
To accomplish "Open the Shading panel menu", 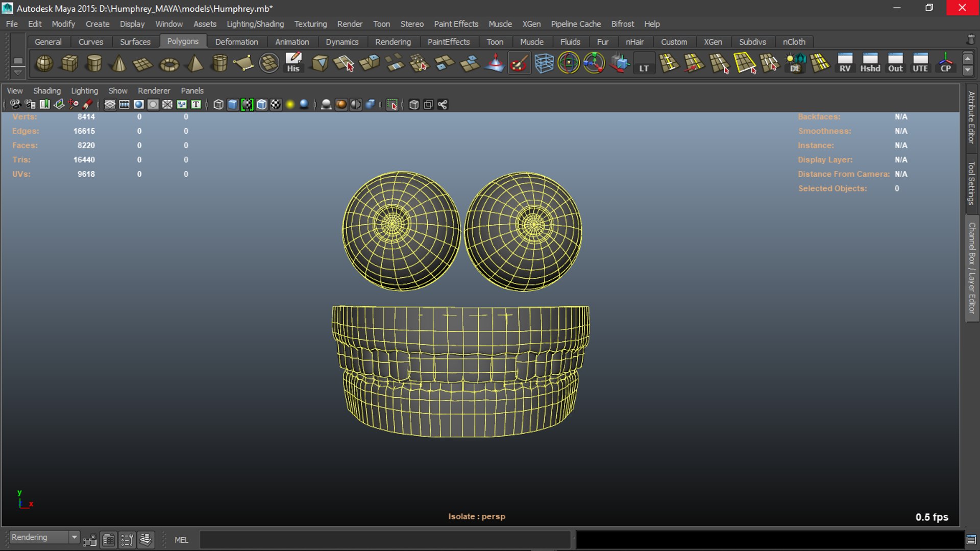I will click(x=47, y=90).
